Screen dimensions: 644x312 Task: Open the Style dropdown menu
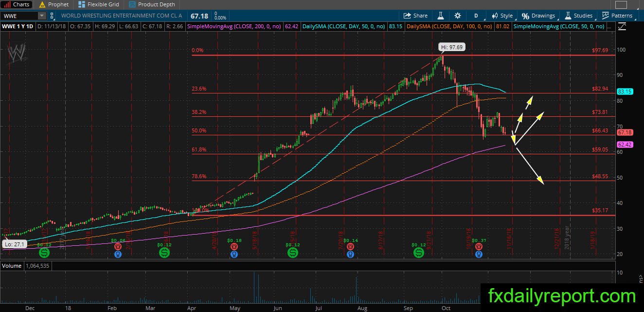click(502, 16)
